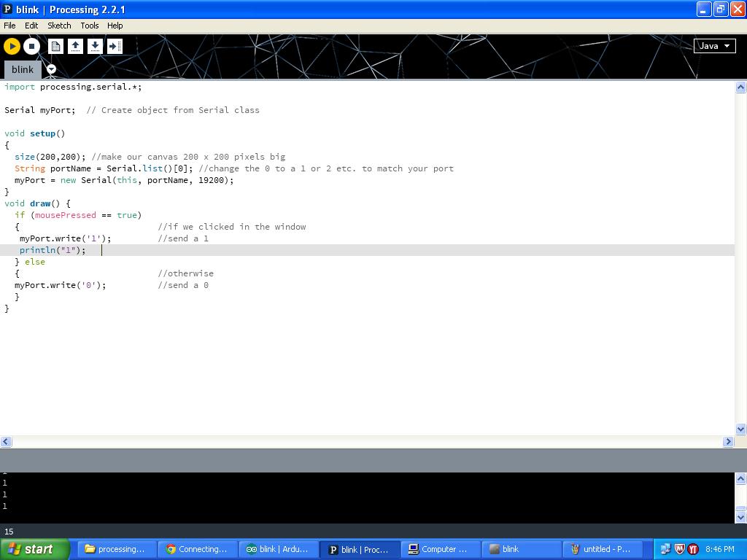Click the McAfee shield tray icon
The image size is (747, 560).
[x=679, y=550]
